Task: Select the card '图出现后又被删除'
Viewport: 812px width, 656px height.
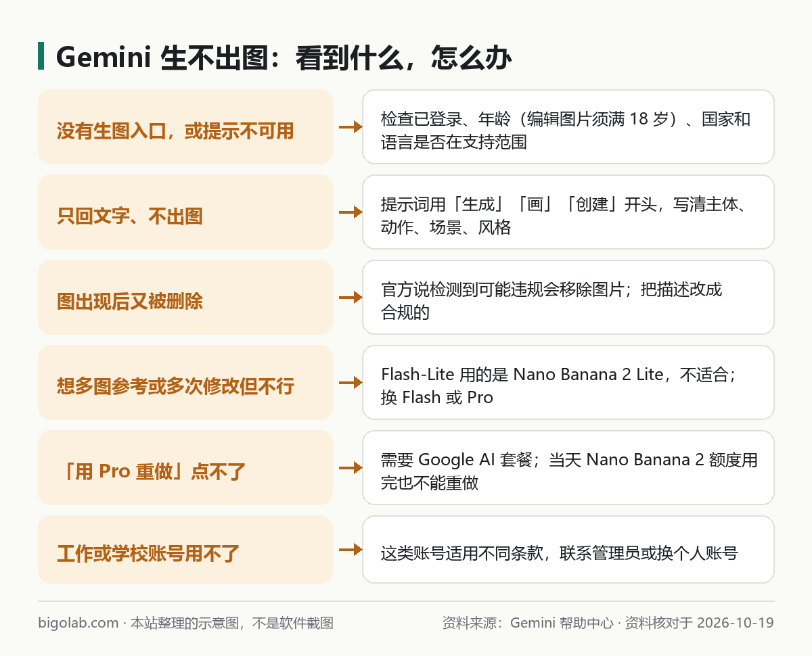Action: click(185, 297)
